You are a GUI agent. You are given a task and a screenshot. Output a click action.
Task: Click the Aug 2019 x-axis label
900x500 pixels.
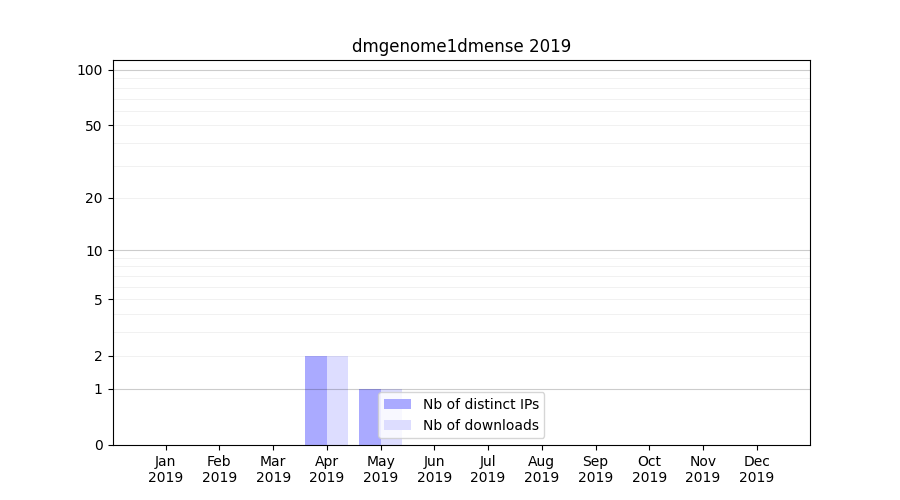(x=541, y=469)
